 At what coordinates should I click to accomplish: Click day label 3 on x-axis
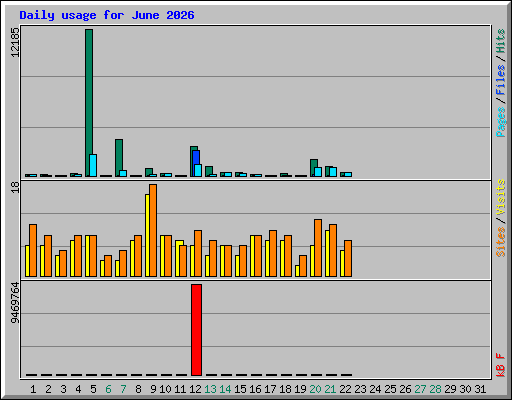63,389
